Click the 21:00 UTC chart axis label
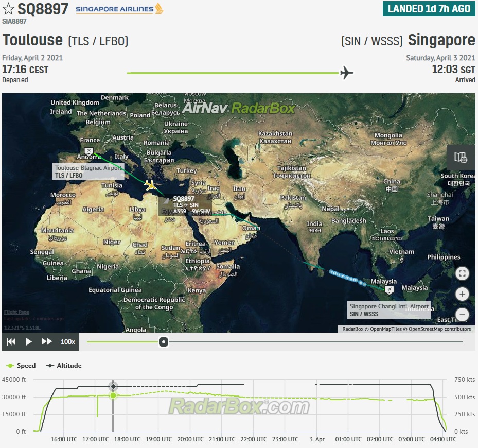 coord(222,439)
